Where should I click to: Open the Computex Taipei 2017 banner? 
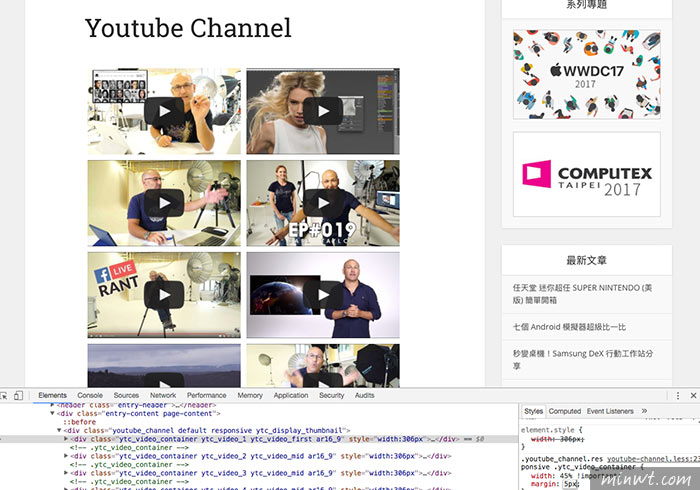click(587, 174)
